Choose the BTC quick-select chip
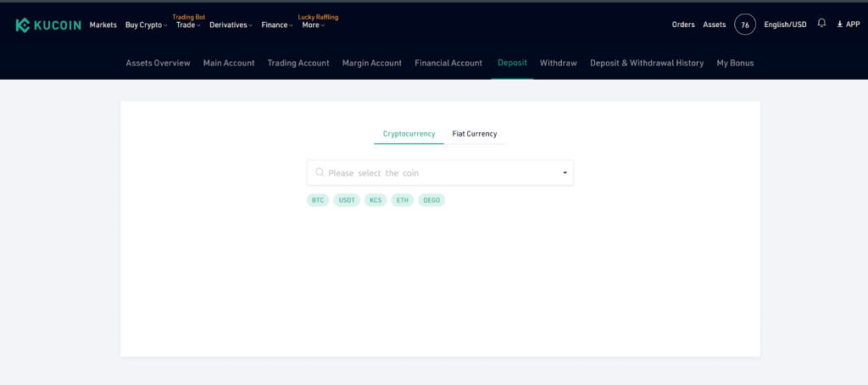The height and width of the screenshot is (385, 868). click(318, 200)
